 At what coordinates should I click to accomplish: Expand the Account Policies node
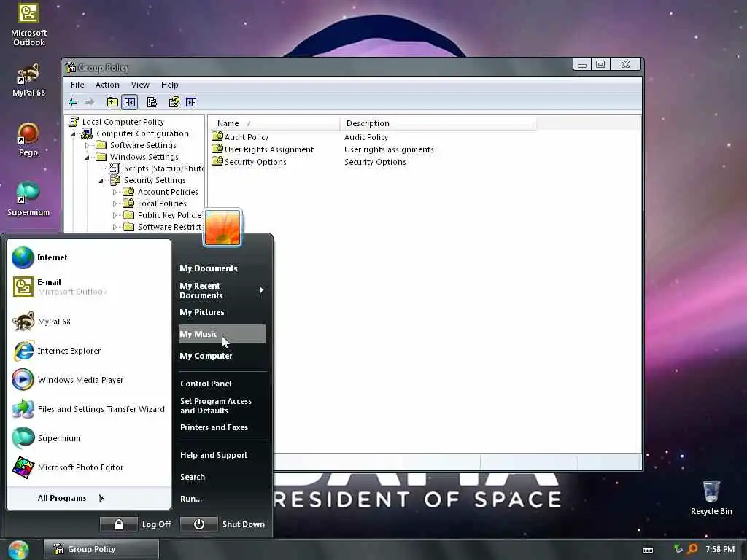point(115,192)
